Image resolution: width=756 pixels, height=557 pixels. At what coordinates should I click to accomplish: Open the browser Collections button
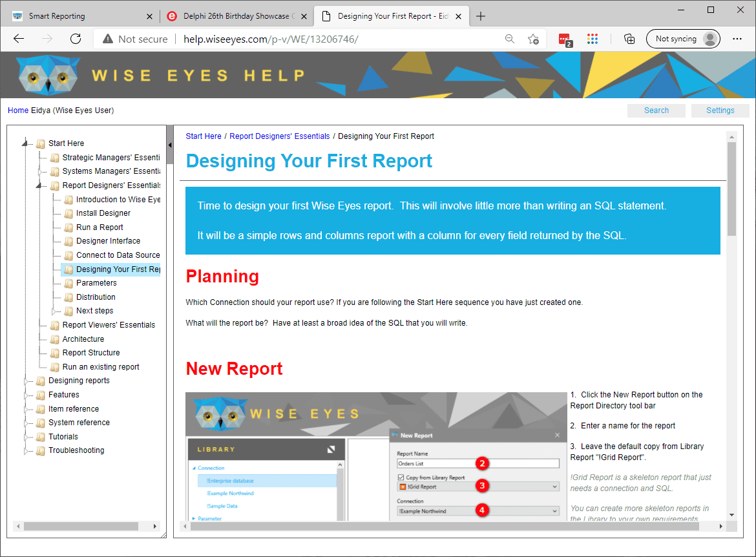pyautogui.click(x=629, y=39)
